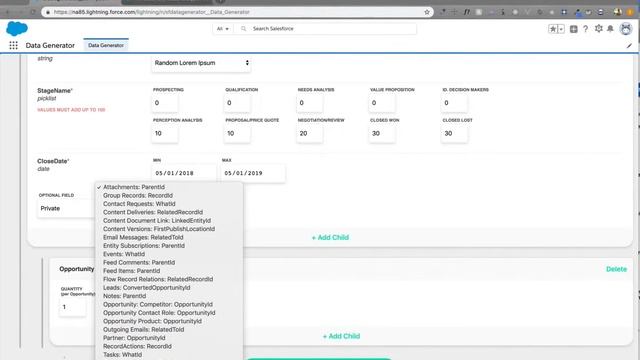Click the upper + Add Child link
This screenshot has width=640, height=360.
tap(330, 238)
